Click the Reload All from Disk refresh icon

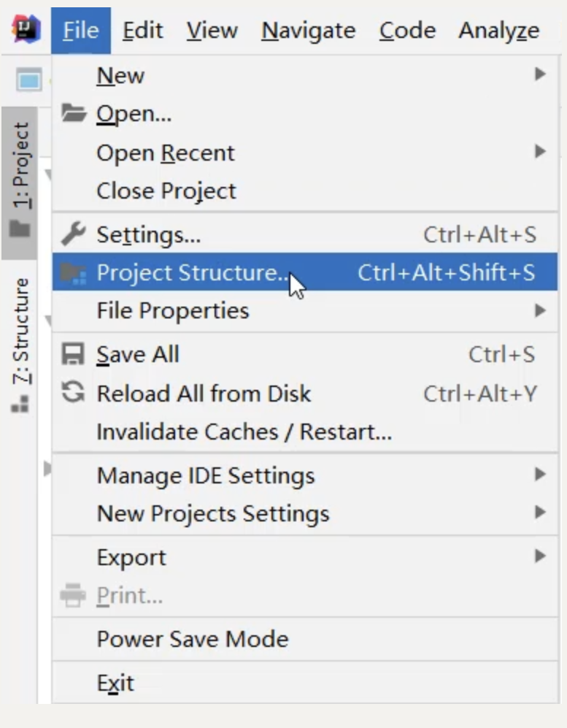73,393
